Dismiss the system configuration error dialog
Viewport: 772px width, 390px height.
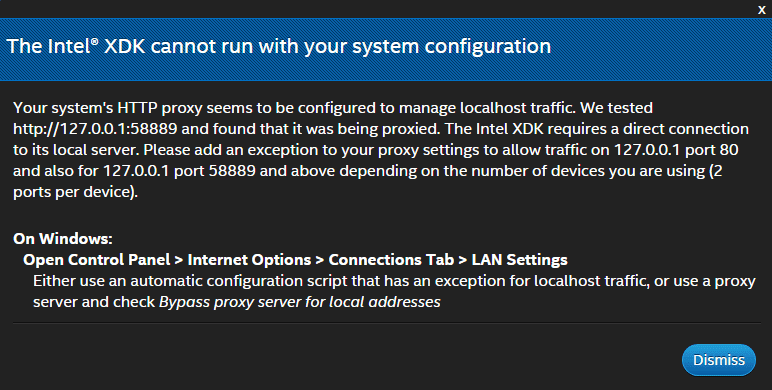coord(718,360)
